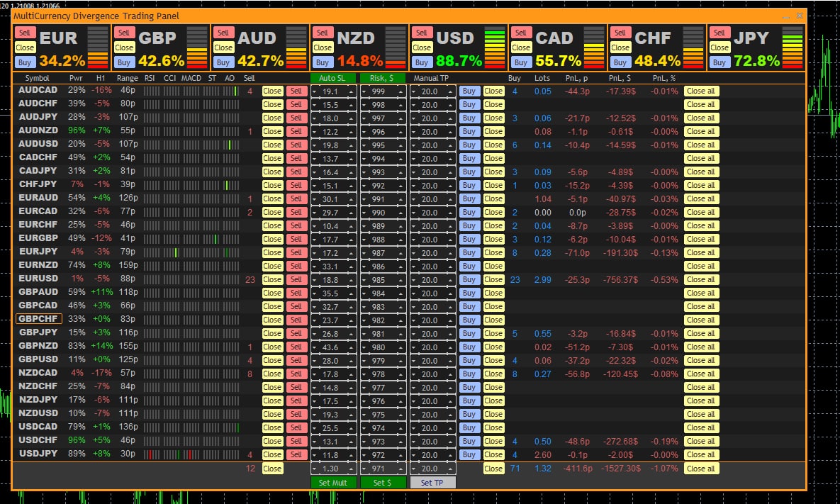Click the USD strength meter bars
This screenshot has width=840, height=504.
coord(495,47)
